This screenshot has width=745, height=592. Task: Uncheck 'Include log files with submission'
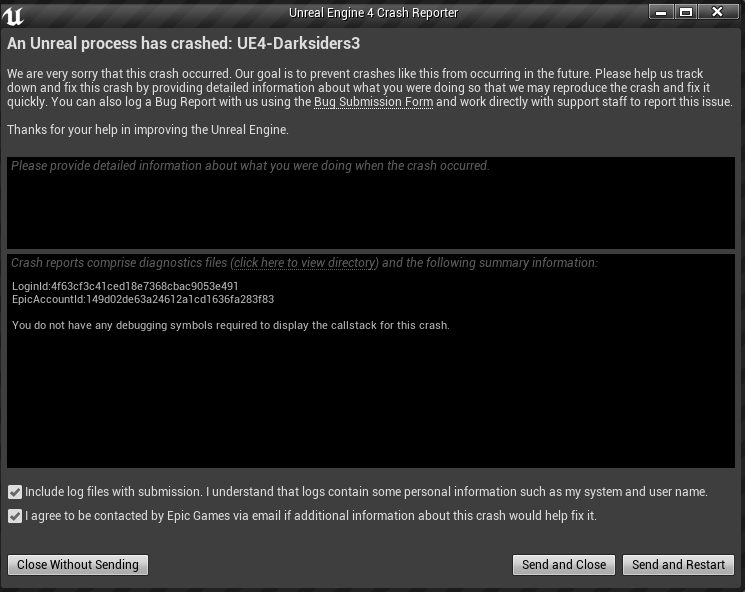pyautogui.click(x=15, y=492)
